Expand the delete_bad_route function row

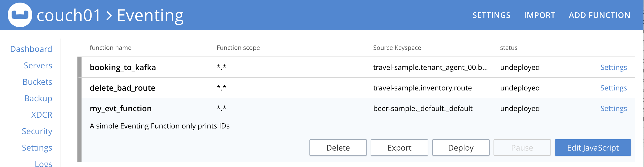coord(123,88)
